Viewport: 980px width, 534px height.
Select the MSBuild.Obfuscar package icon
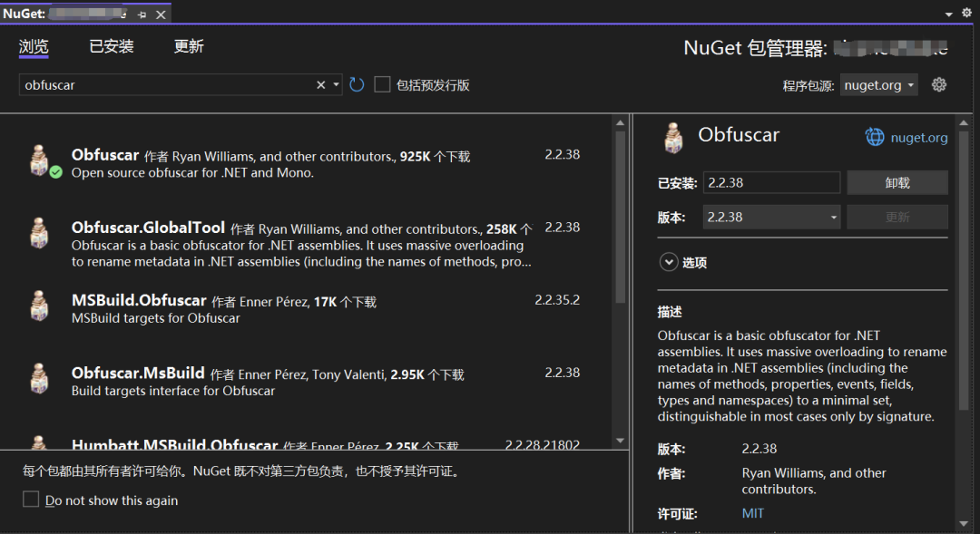pyautogui.click(x=39, y=306)
